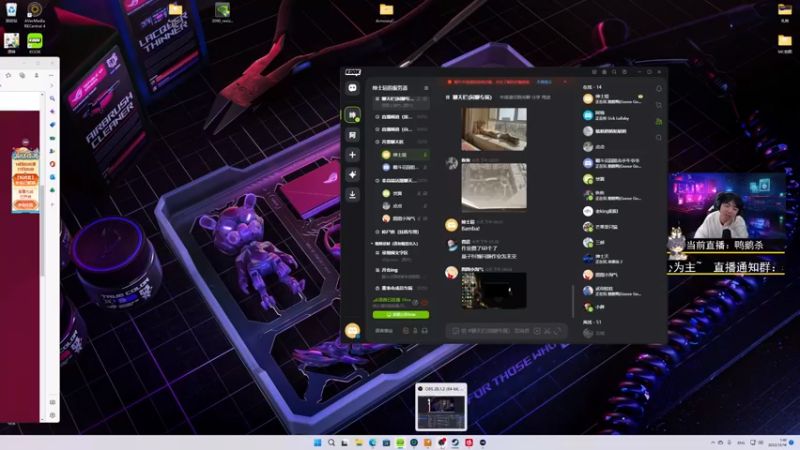Open AVerMedia RECentral 4 desktop shortcut

[x=35, y=14]
